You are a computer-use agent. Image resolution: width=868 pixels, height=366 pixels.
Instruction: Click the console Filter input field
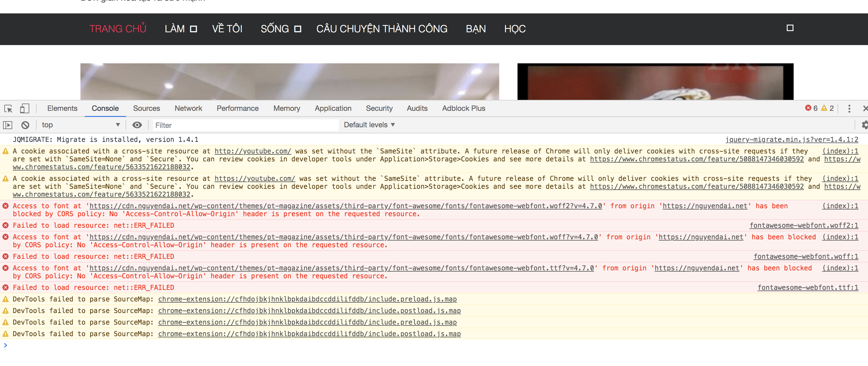(x=246, y=125)
